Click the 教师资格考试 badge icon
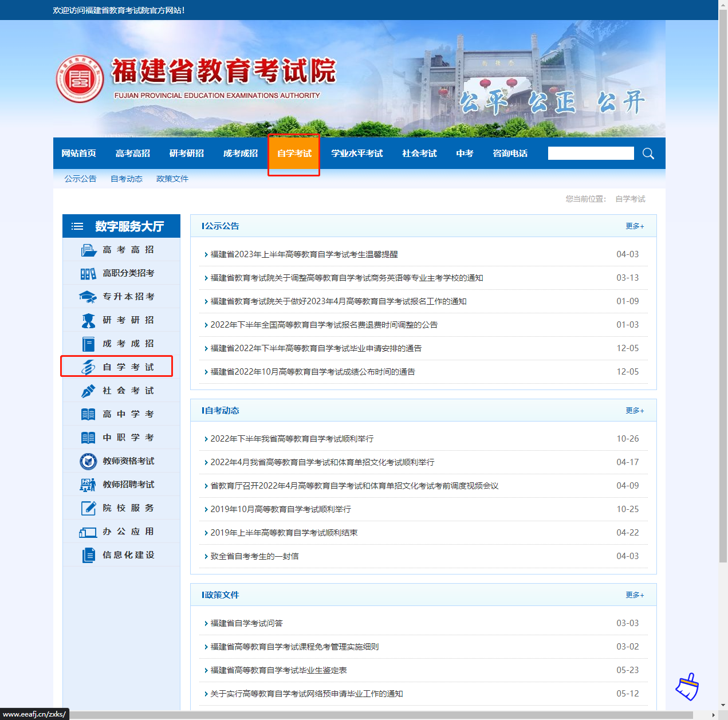 88,461
